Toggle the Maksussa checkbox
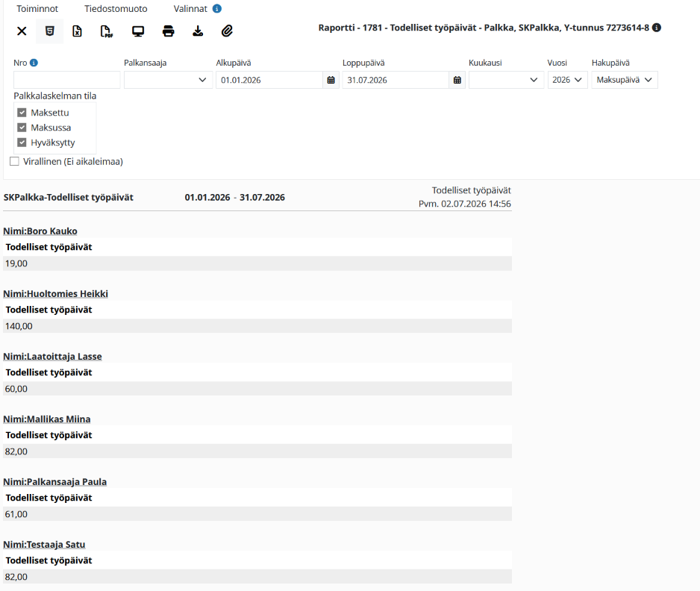700x591 pixels. click(x=22, y=128)
